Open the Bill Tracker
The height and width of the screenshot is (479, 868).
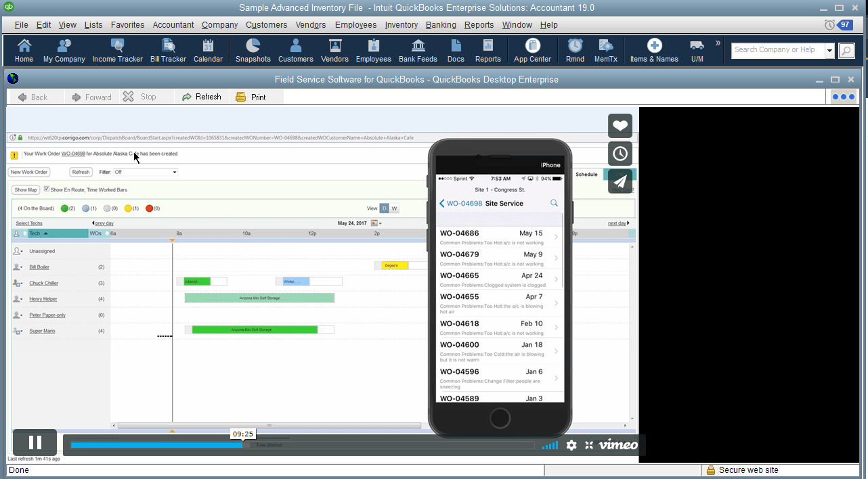coord(168,51)
